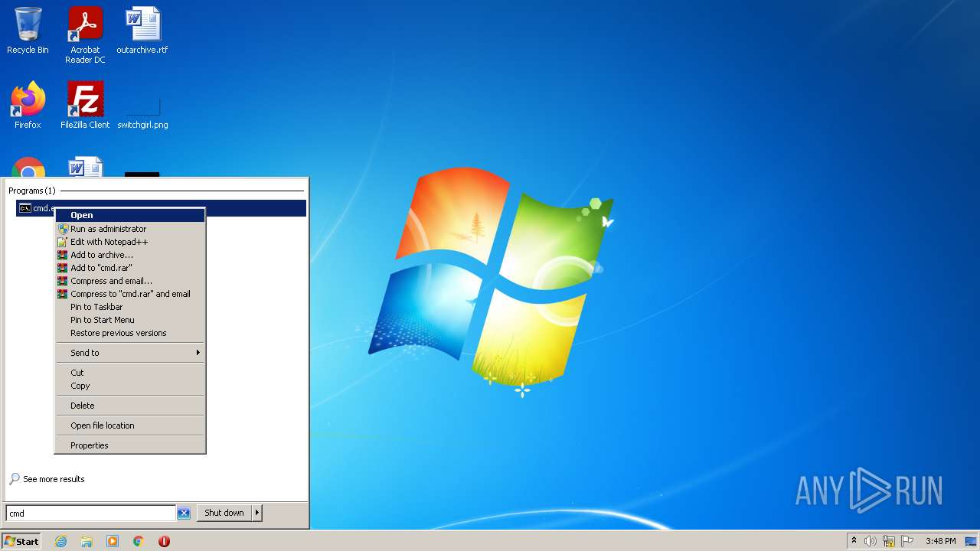Select Restore previous versions
Screen dimensions: 980x551
coord(130,333)
